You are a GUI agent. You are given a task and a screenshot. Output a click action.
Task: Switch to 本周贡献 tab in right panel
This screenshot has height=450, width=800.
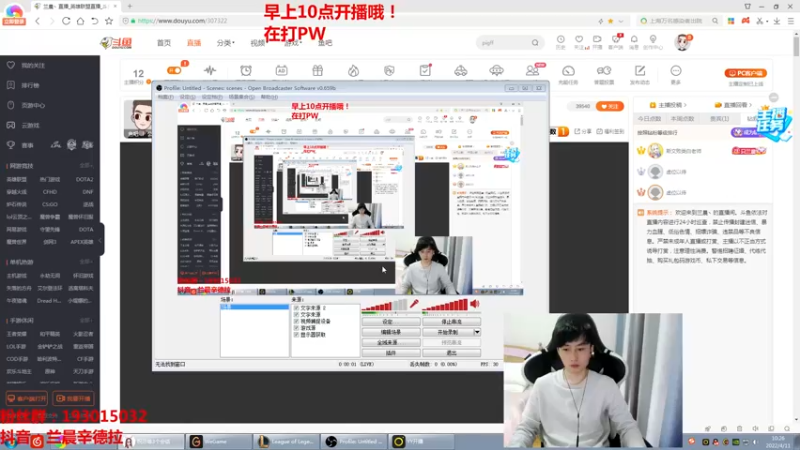click(683, 118)
